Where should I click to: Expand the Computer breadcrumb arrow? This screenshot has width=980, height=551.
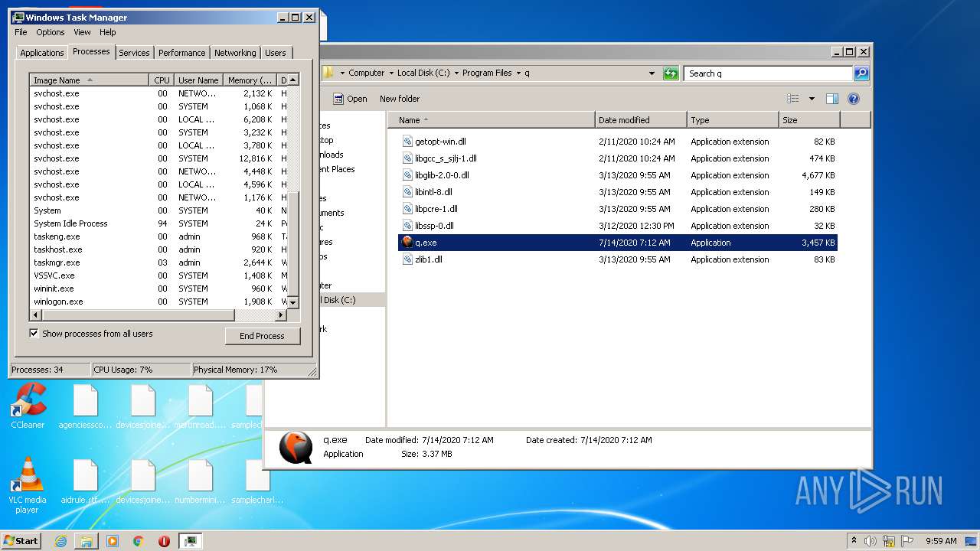tap(391, 73)
